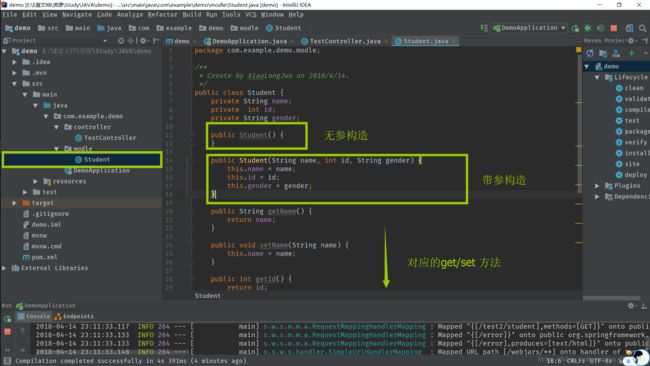This screenshot has width=650, height=366.
Task: Click the modle breadcrumb in navigation bar
Action: pos(244,28)
